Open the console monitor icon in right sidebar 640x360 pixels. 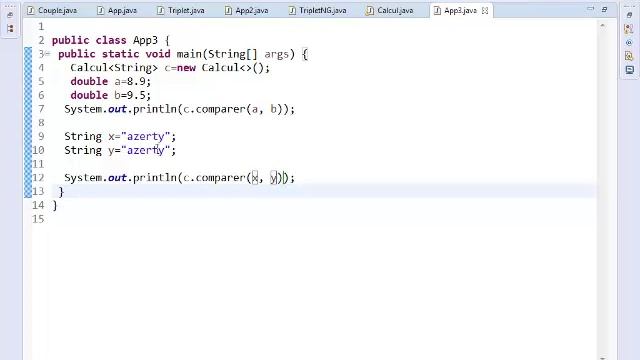point(629,70)
